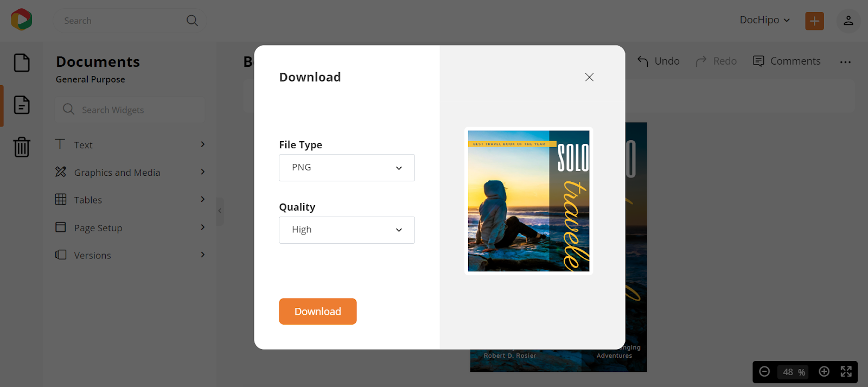Open the Tables widget menu

coord(130,200)
